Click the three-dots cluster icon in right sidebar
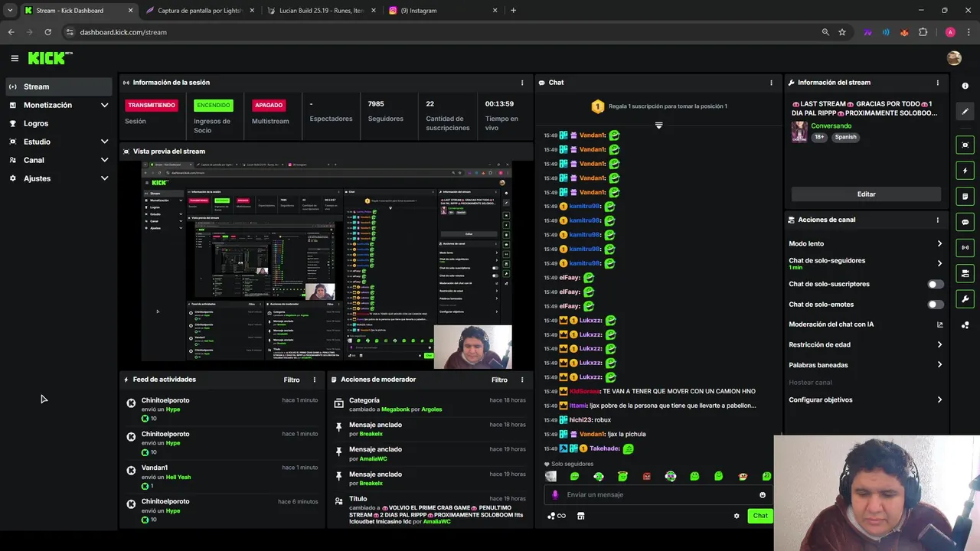Screen dimensions: 980x551 click(965, 325)
